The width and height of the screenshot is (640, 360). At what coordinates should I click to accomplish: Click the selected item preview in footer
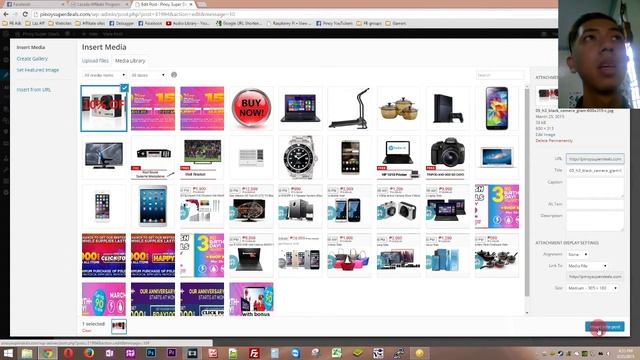coord(119,326)
